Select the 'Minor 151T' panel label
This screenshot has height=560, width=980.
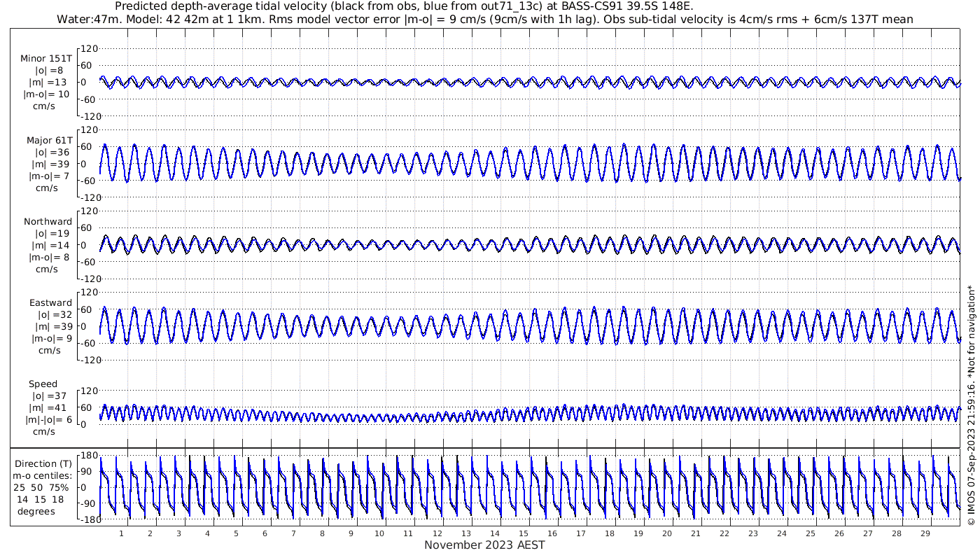pyautogui.click(x=47, y=59)
